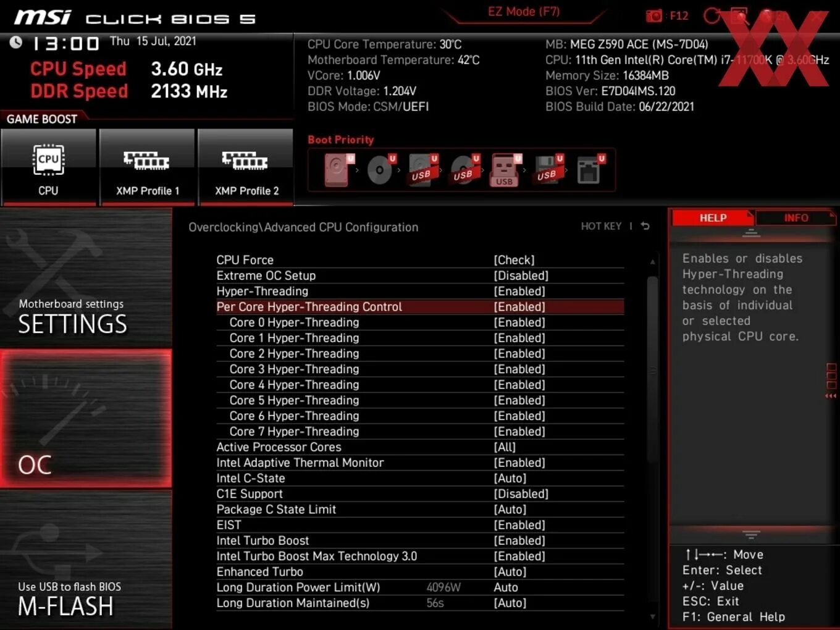Viewport: 840px width, 630px height.
Task: Toggle Core 1 Hyper-Threading [Enabled] value
Action: 519,338
